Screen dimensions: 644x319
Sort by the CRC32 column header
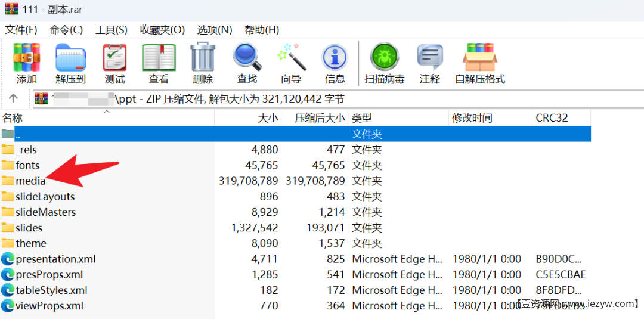pos(562,118)
